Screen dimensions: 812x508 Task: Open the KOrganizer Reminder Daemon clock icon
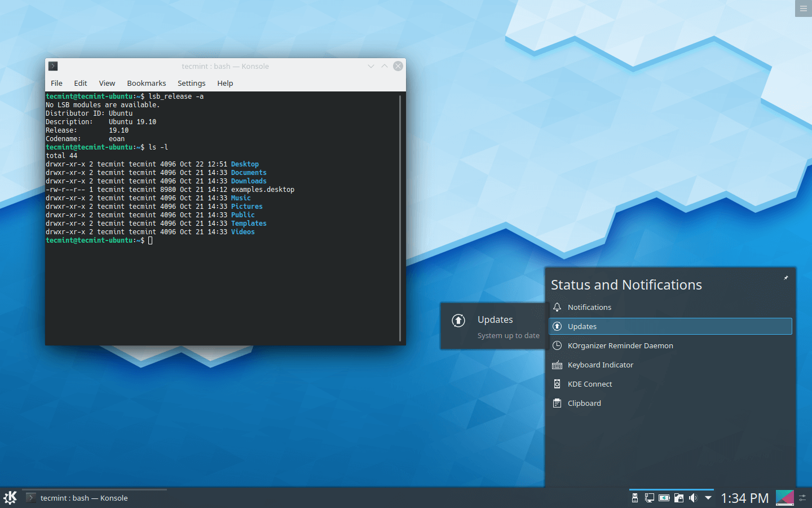point(557,345)
